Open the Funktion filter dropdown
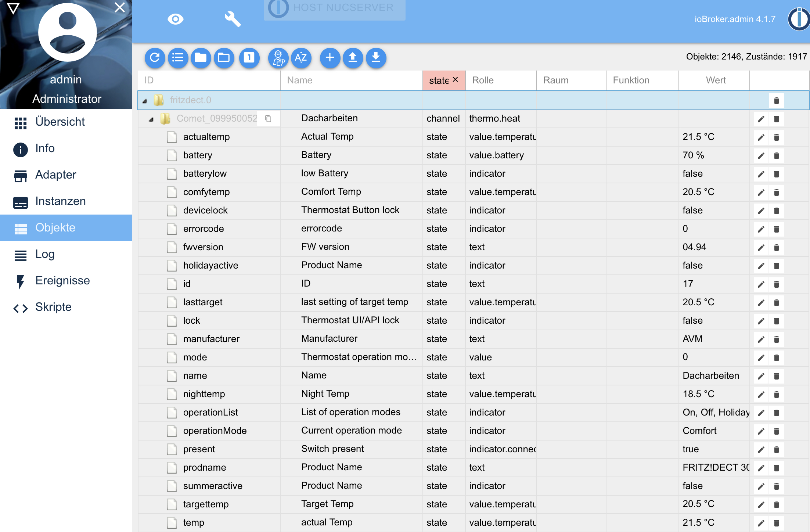 click(642, 80)
